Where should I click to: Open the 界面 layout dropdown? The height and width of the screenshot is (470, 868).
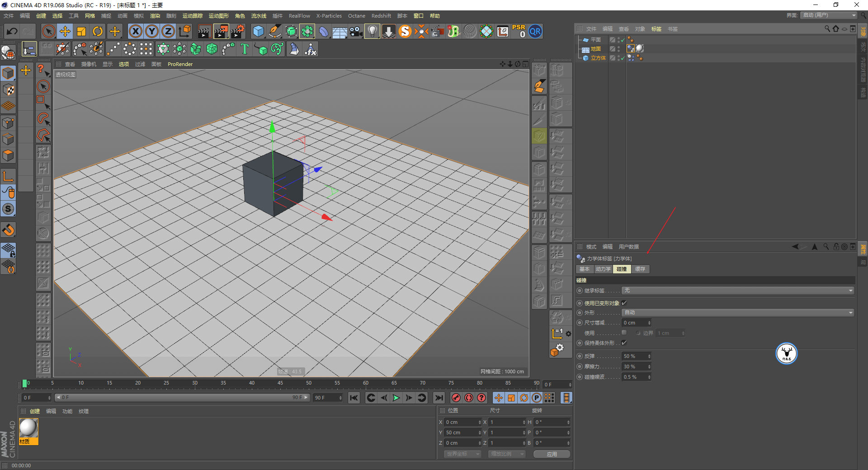(x=829, y=15)
